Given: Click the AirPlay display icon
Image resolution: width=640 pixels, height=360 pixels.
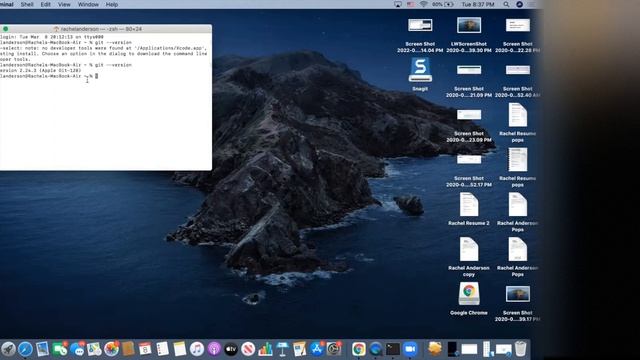Looking at the screenshot, I should (398, 4).
